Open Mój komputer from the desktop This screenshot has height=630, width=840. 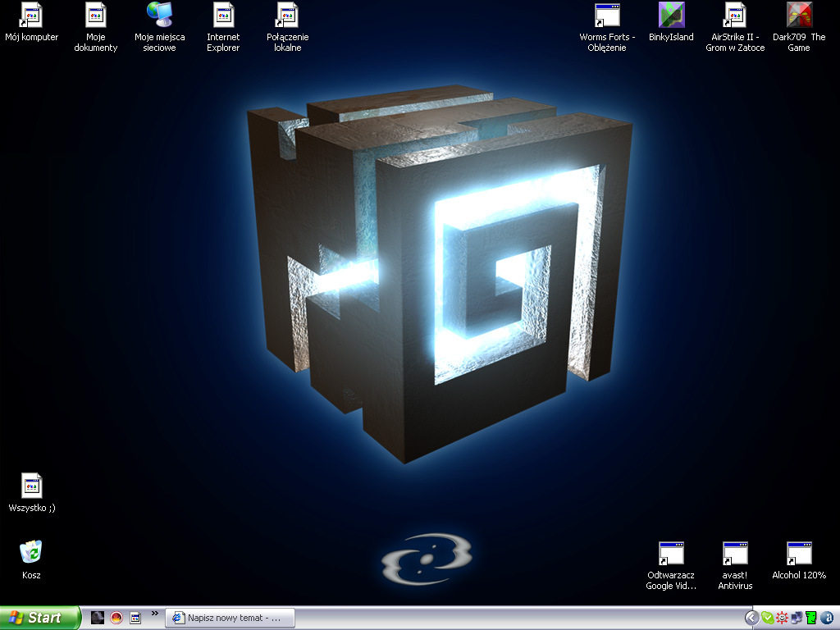31,21
